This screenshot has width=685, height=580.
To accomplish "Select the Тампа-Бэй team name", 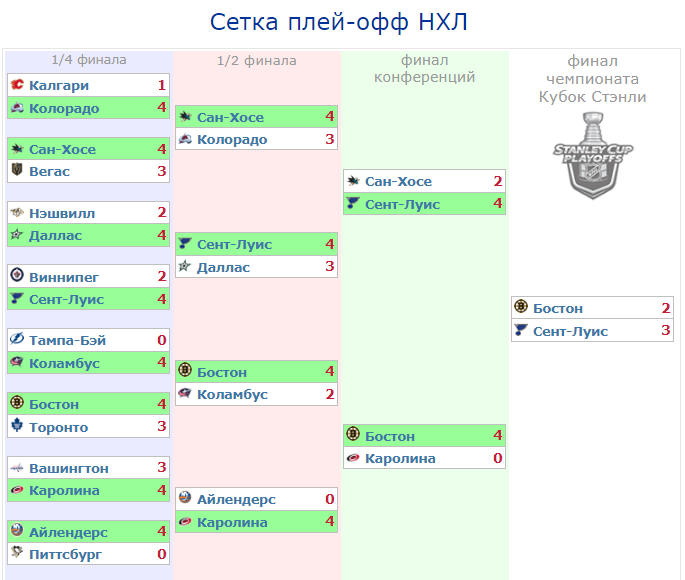I will point(67,340).
